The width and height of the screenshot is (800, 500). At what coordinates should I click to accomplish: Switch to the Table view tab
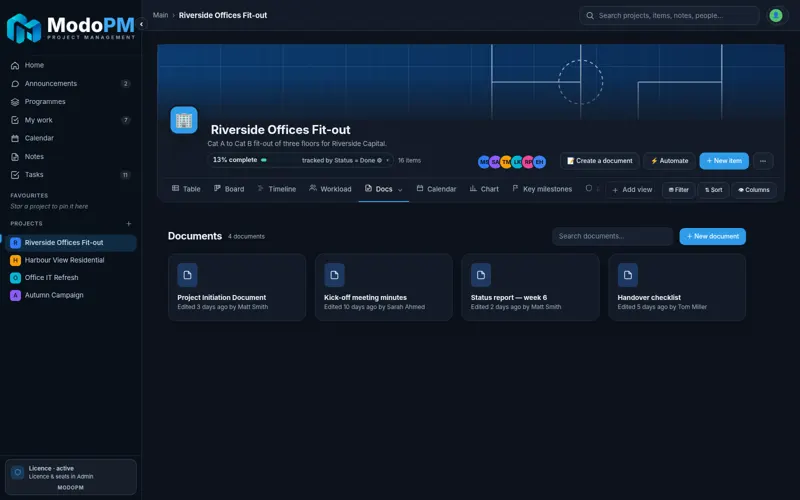point(186,189)
